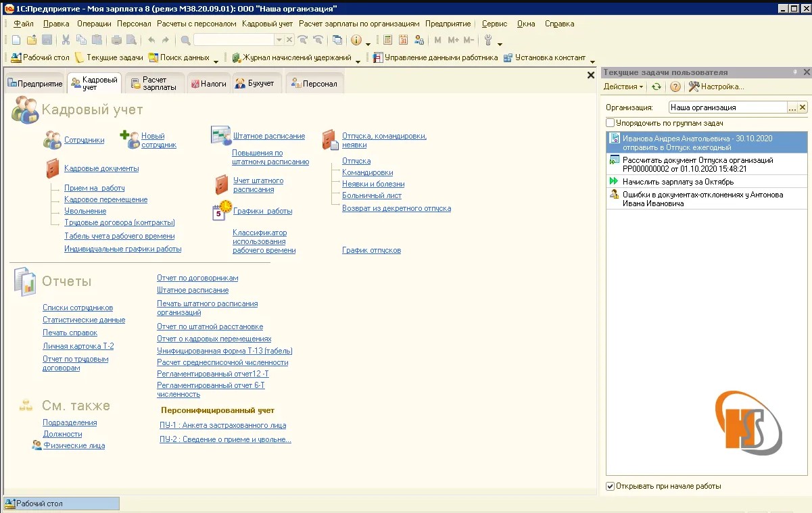This screenshot has height=513, width=812.
Task: Switch to the Расчет зарплаты tab
Action: (153, 83)
